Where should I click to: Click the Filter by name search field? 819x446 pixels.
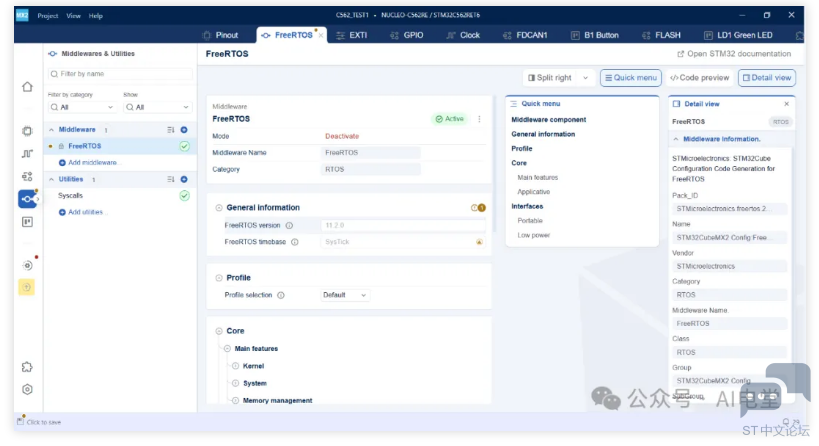coord(120,74)
